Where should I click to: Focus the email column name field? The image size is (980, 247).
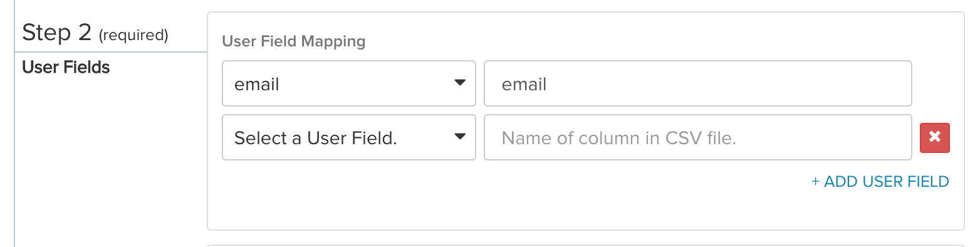coord(698,83)
